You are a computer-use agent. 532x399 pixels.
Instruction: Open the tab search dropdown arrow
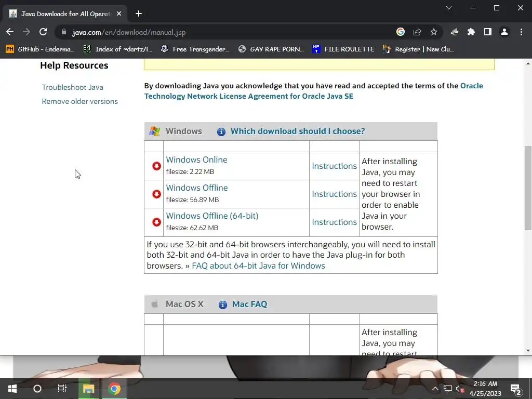tap(448, 8)
